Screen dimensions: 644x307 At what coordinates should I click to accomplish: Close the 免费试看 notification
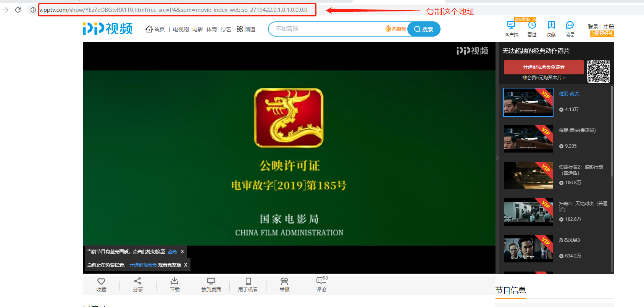(186, 265)
